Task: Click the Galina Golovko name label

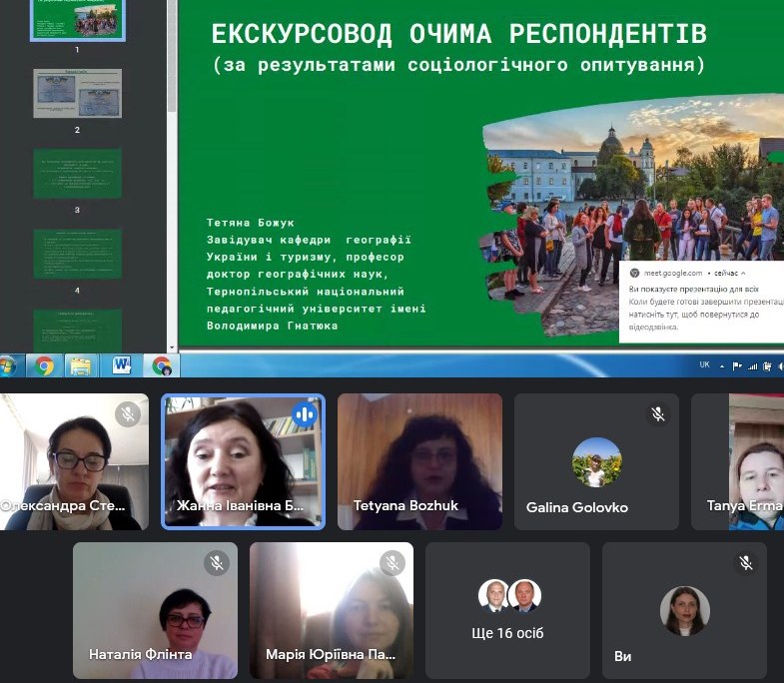Action: [577, 507]
